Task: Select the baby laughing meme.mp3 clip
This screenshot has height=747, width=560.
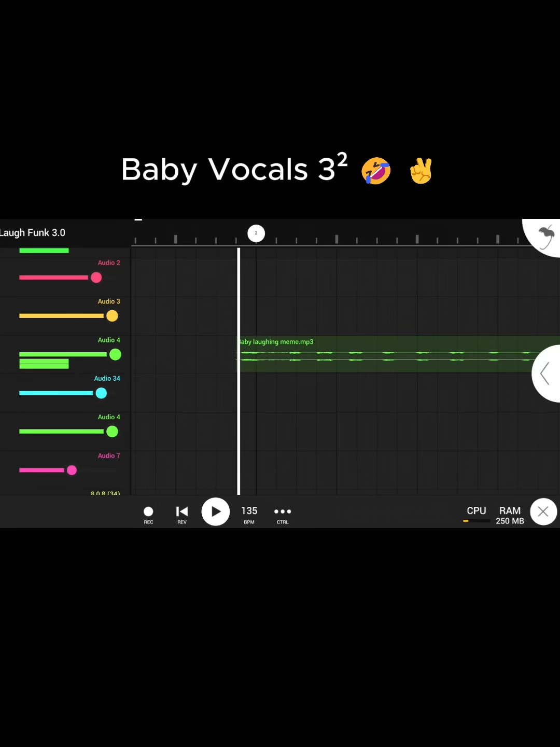Action: click(x=398, y=354)
